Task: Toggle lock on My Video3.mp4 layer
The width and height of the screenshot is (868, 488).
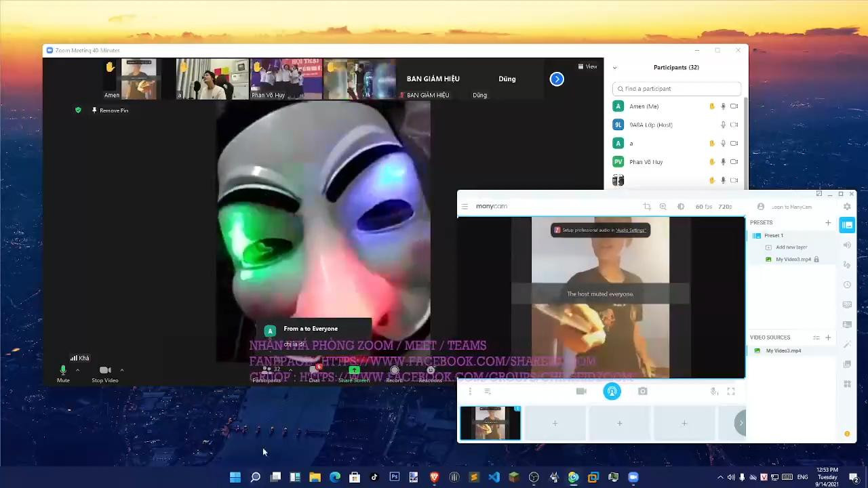Action: 816,260
